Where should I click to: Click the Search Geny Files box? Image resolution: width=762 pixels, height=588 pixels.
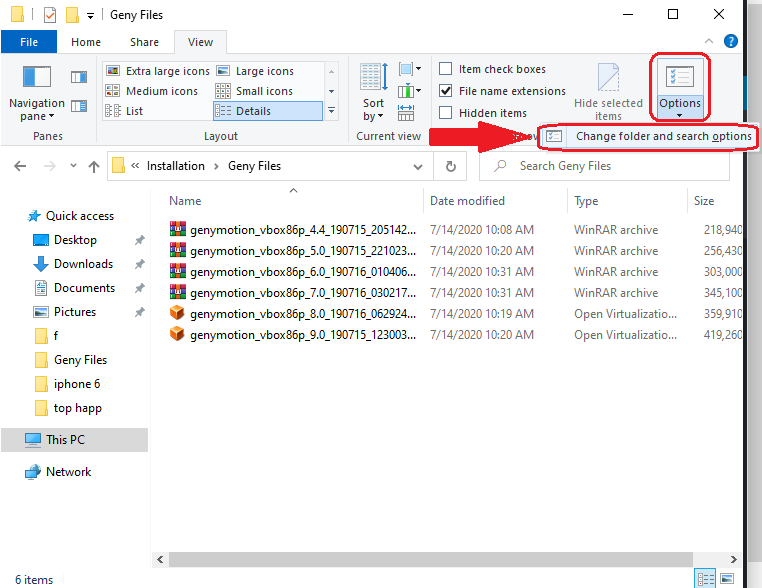(x=604, y=166)
